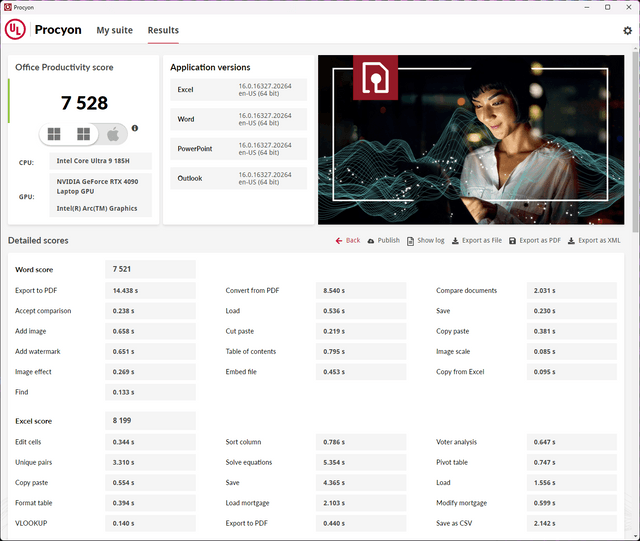Click the Add image value 0.658 s
640x541 pixels.
coord(150,331)
